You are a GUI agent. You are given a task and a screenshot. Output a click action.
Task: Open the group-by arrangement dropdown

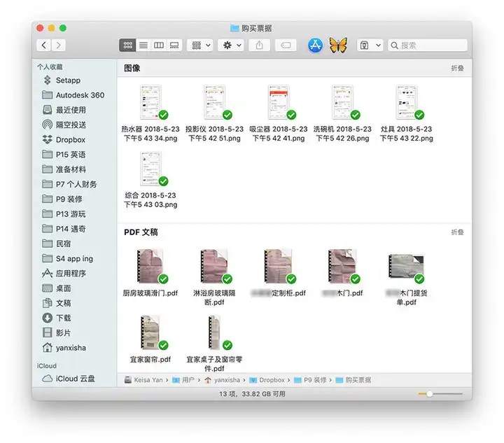[x=200, y=45]
